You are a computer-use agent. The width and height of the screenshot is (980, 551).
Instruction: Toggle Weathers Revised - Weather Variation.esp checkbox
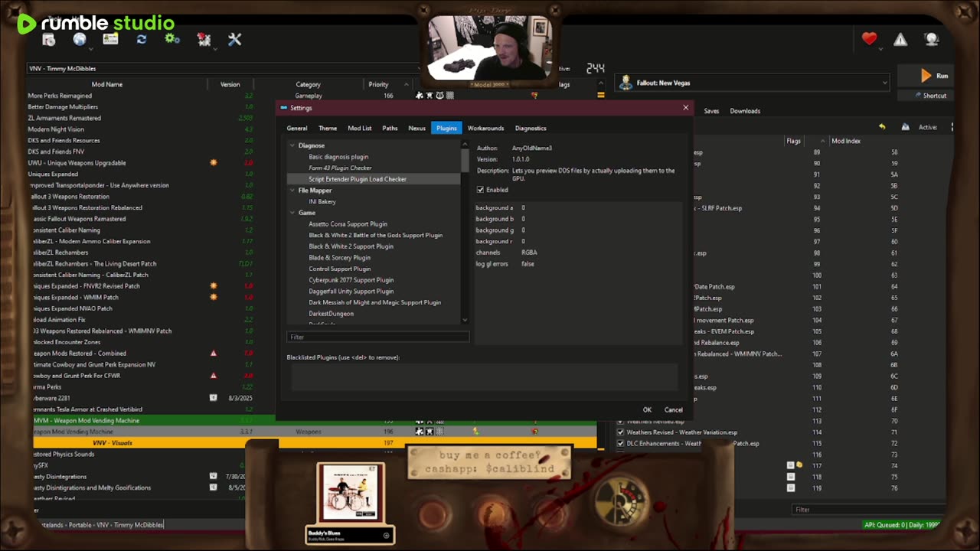click(x=620, y=432)
